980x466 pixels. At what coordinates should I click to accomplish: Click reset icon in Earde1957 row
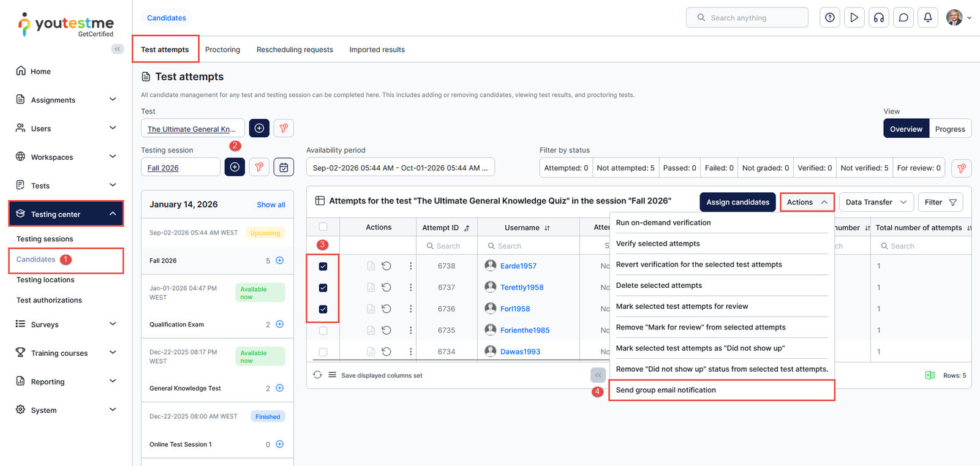coord(386,266)
